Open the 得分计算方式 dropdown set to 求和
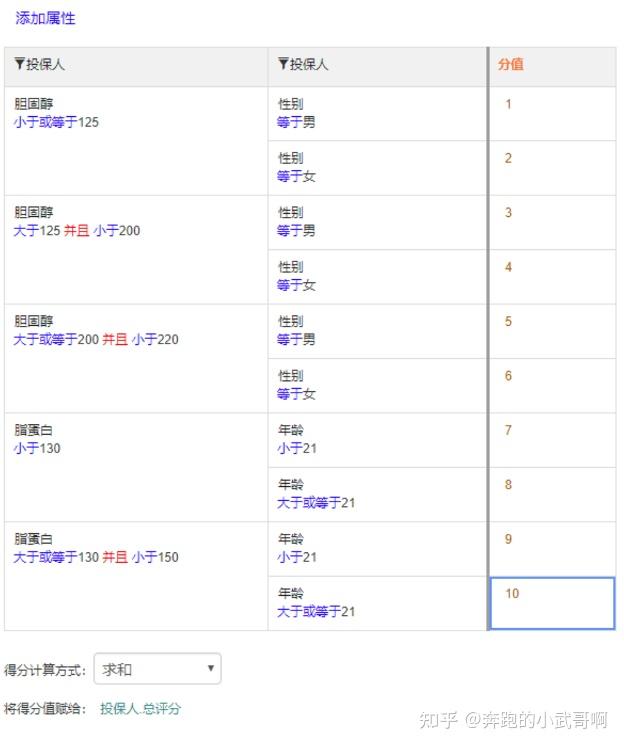The height and width of the screenshot is (746, 624). click(x=157, y=669)
